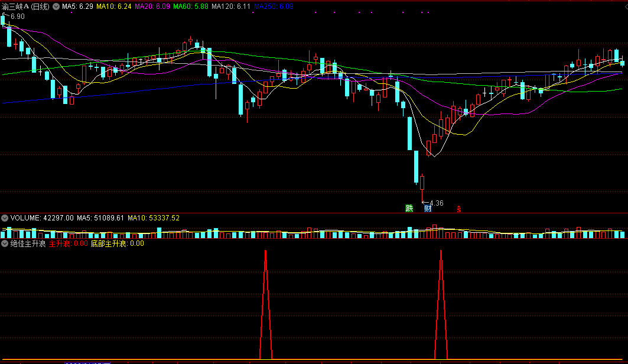The image size is (628, 364).
Task: Open the 绝佳主升浪 indicator dropdown arrow
Action: click(5, 243)
